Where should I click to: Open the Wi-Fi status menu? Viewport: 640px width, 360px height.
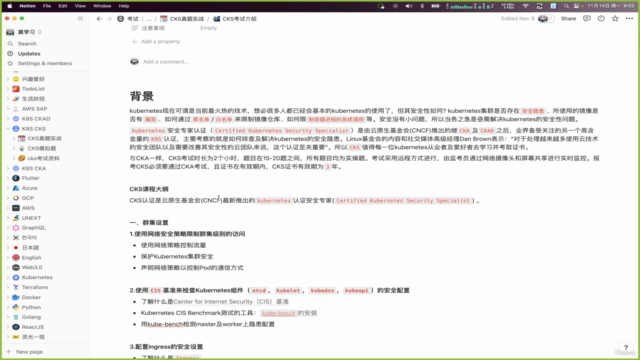pyautogui.click(x=526, y=6)
